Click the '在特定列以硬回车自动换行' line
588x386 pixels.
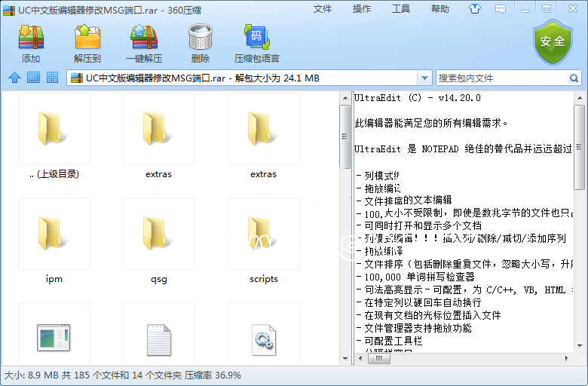423,302
